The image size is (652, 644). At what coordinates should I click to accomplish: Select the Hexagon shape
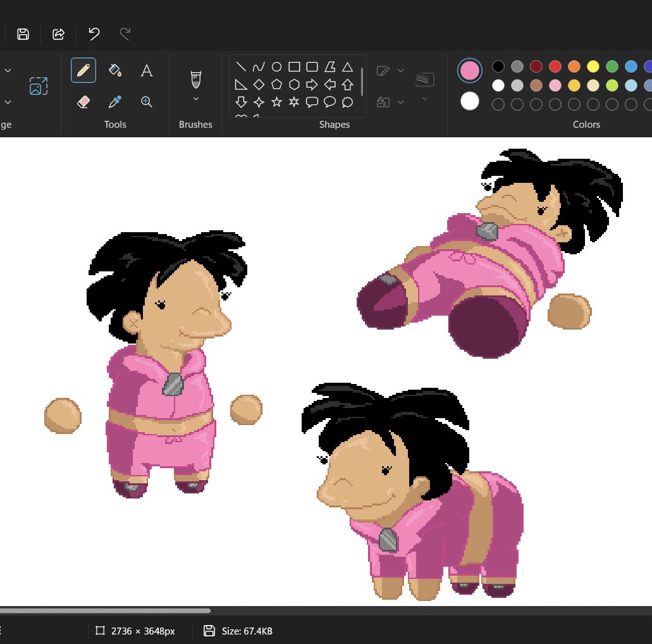(x=295, y=84)
